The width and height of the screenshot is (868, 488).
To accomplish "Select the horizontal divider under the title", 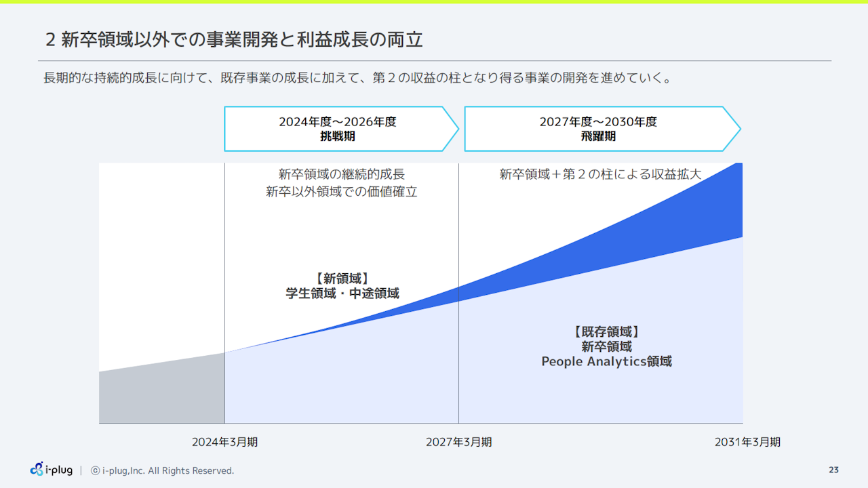I will pos(434,59).
